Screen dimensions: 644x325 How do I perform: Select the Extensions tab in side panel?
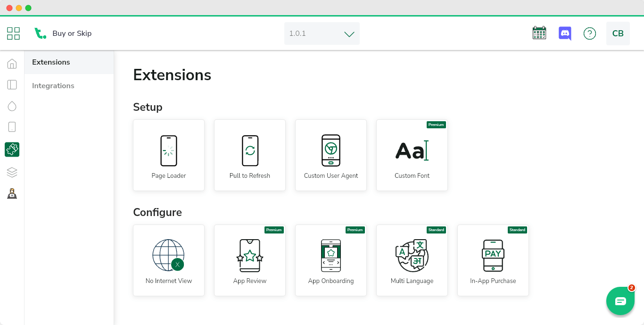tap(51, 62)
